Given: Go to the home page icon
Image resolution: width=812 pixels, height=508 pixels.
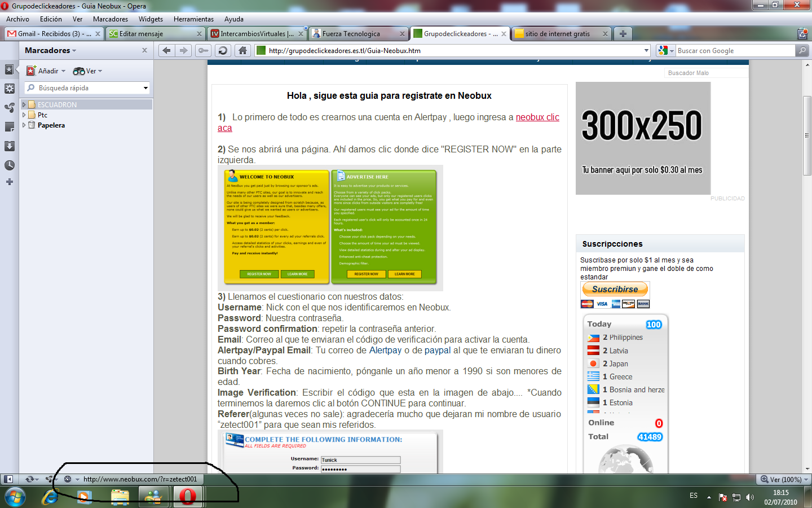Looking at the screenshot, I should click(242, 50).
